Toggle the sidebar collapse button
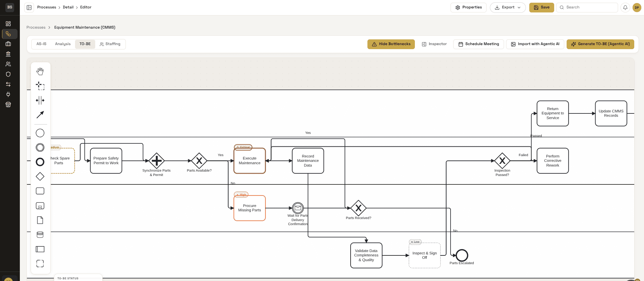644x281 pixels. pyautogui.click(x=29, y=7)
